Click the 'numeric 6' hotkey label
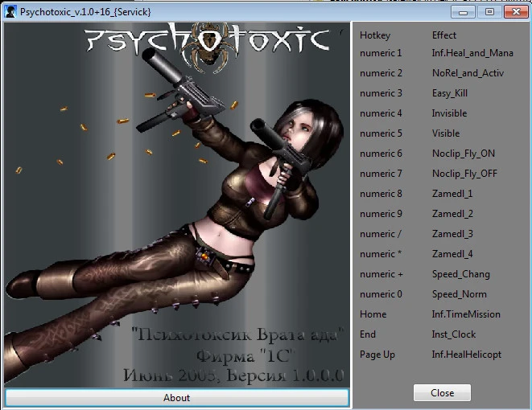Viewport: 532px width, 410px height. [x=381, y=154]
